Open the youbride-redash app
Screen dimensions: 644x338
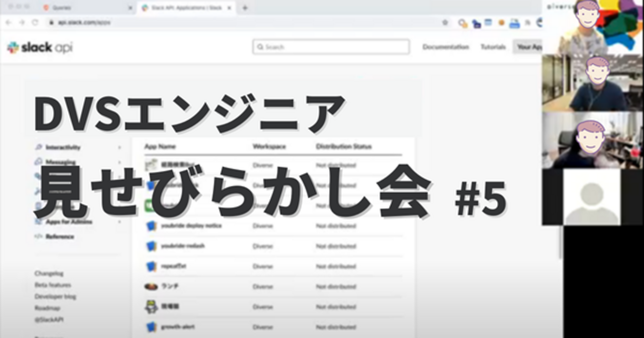[x=182, y=246]
